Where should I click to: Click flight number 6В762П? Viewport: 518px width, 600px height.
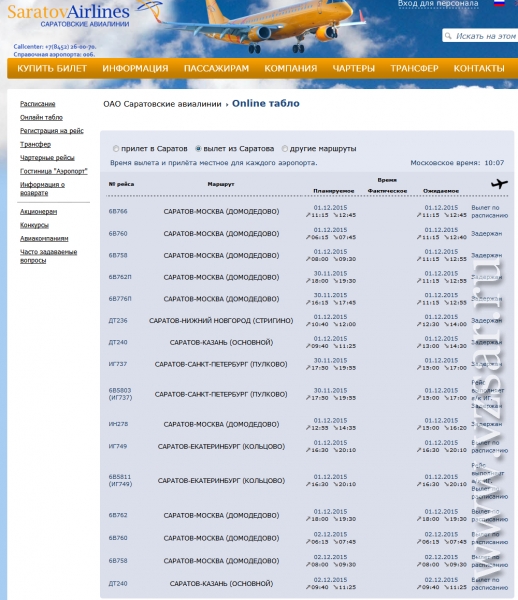click(x=120, y=277)
